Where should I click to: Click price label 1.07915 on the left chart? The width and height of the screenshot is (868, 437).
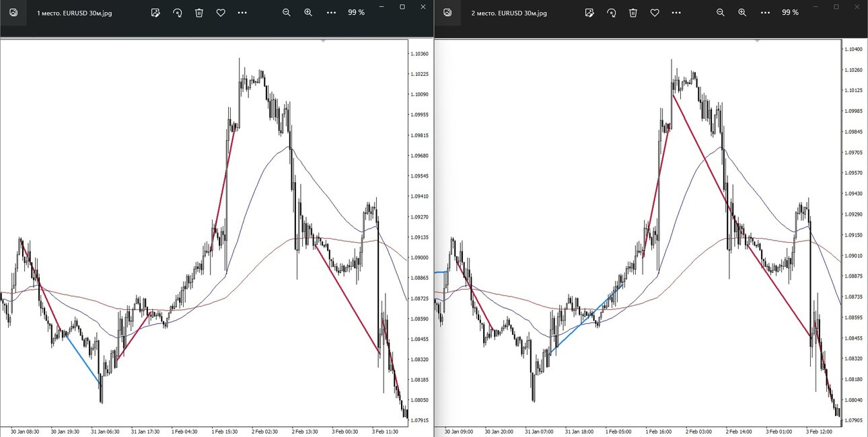420,421
